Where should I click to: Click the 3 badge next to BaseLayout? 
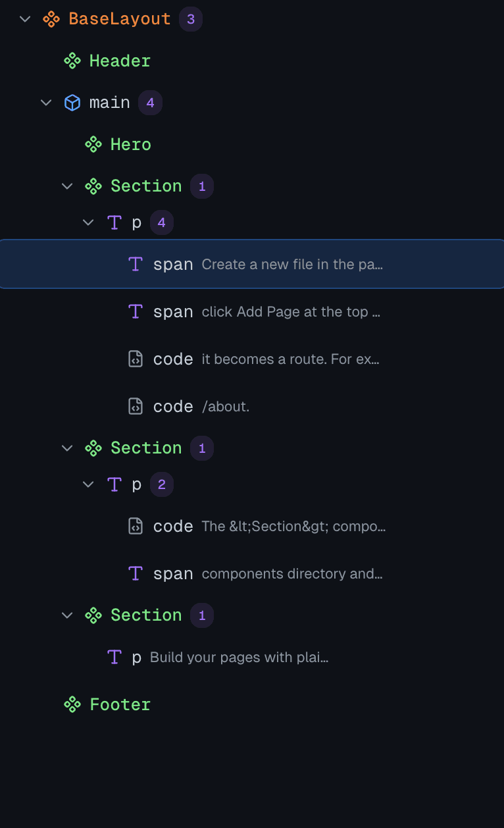191,19
